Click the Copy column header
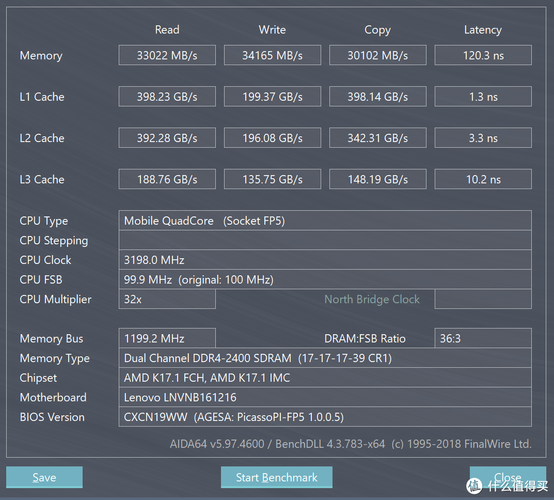554x500 pixels. (x=377, y=30)
